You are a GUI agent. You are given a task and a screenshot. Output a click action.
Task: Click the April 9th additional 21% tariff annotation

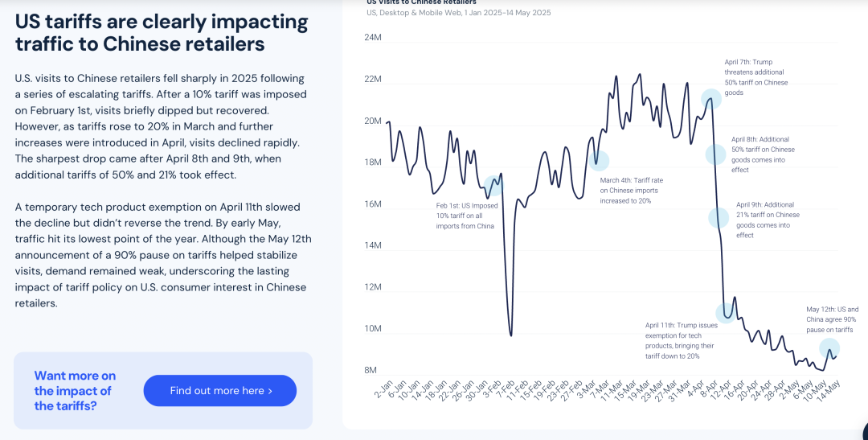[x=768, y=220]
